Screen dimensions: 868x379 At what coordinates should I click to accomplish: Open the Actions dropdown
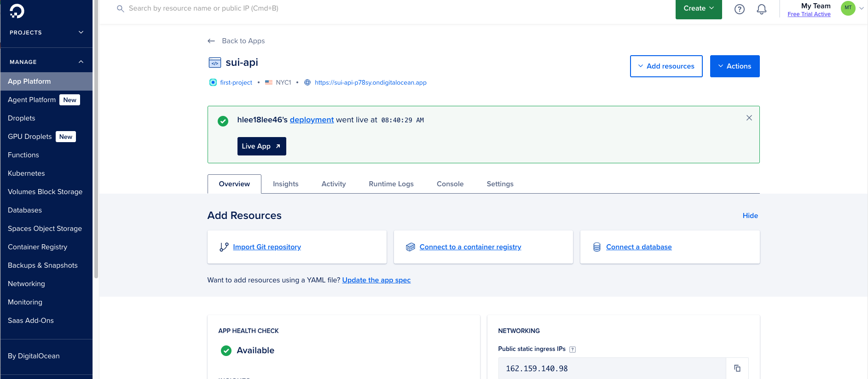coord(735,66)
